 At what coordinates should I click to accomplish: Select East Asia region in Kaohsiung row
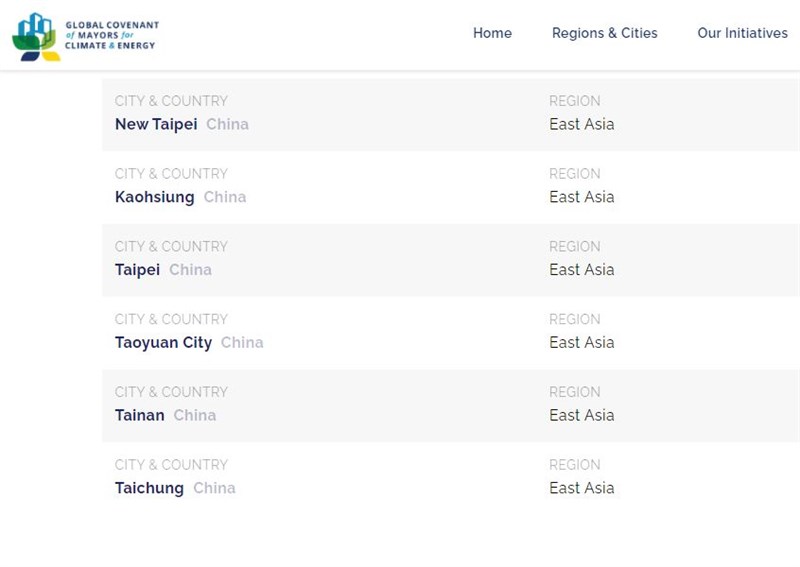[x=582, y=197]
